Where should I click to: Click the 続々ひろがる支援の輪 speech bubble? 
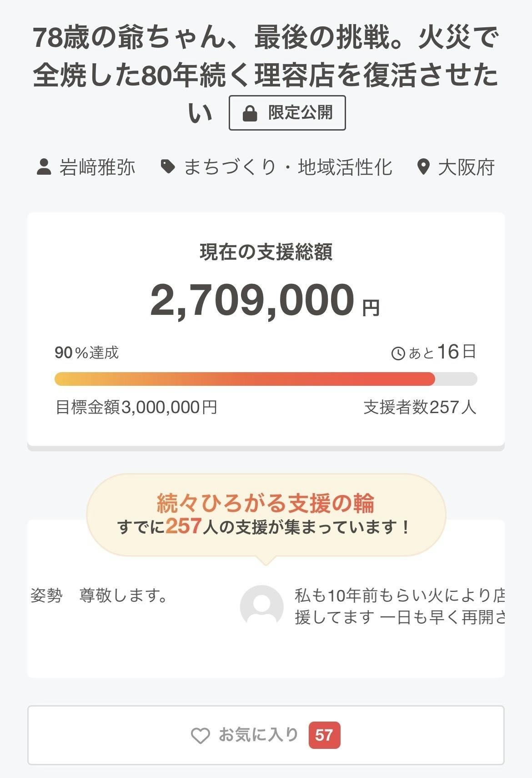pos(266,515)
